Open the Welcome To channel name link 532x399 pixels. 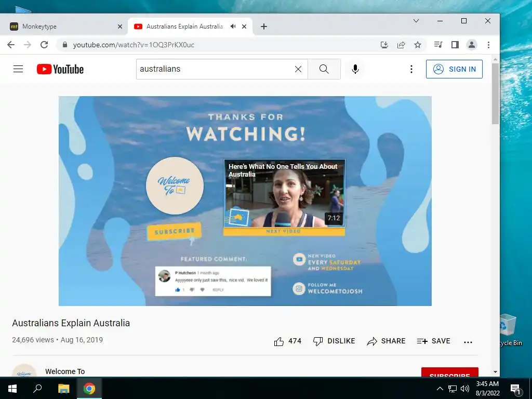point(65,371)
